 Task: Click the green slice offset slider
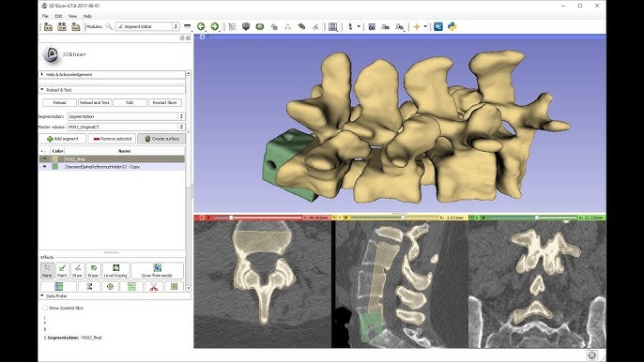pyautogui.click(x=532, y=218)
